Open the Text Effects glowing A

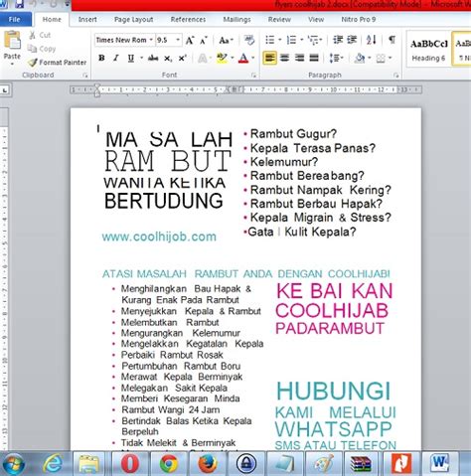[202, 59]
